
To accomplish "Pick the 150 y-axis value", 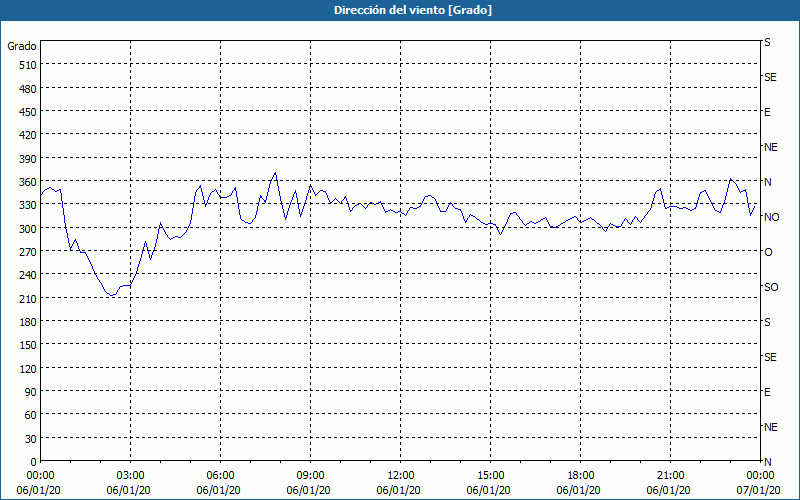I will point(28,345).
